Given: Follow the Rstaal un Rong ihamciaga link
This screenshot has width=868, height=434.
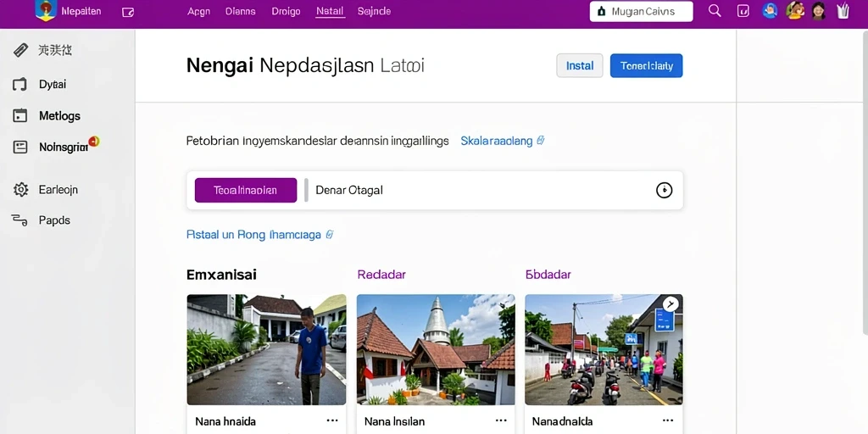Looking at the screenshot, I should (x=253, y=235).
